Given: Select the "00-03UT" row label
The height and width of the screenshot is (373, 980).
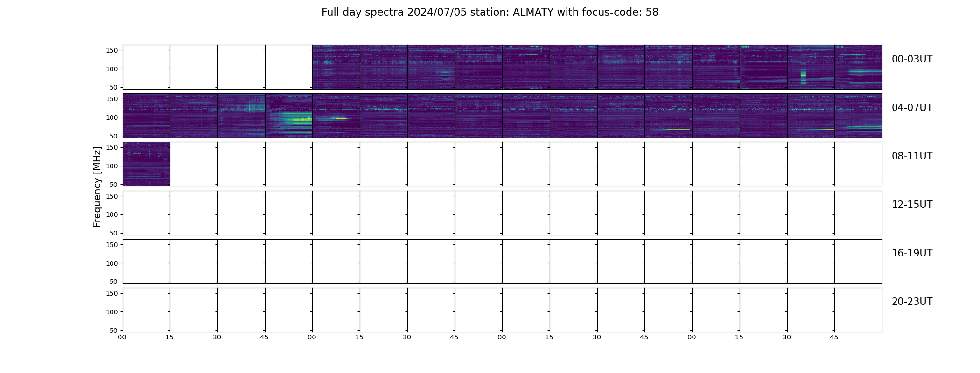Looking at the screenshot, I should click(x=912, y=59).
